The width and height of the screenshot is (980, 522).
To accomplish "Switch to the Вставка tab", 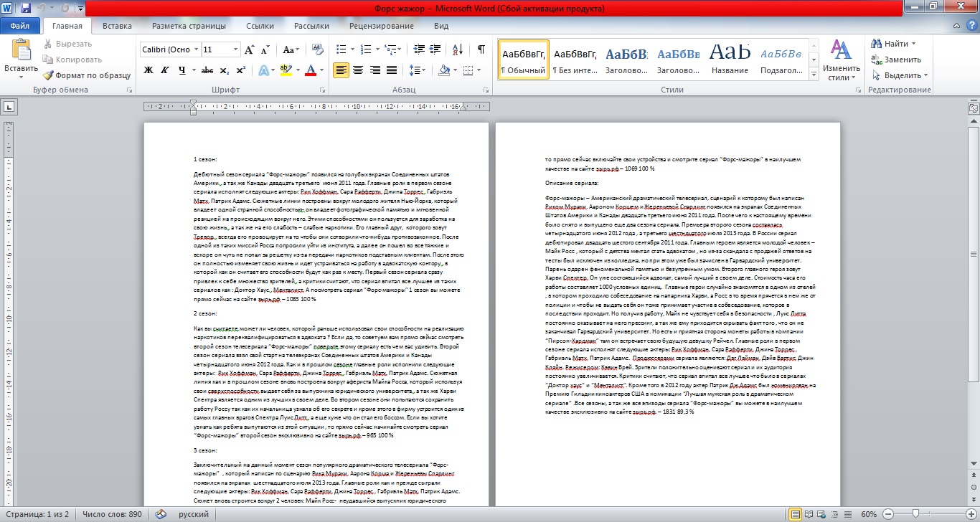I will coord(117,26).
